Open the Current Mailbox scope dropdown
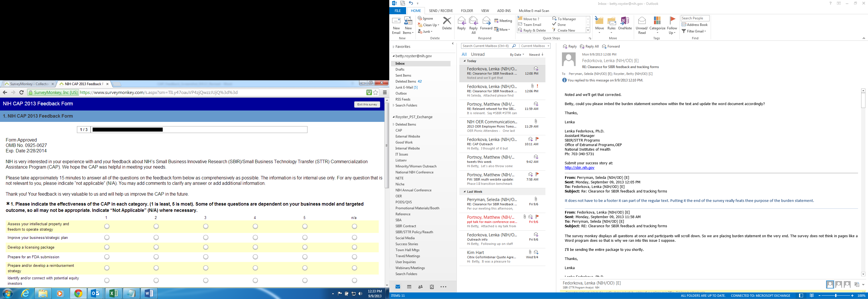The height and width of the screenshot is (299, 868). click(535, 46)
